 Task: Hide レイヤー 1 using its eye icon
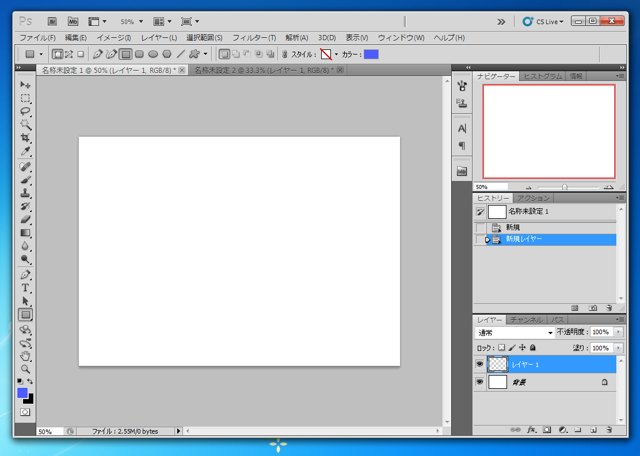(480, 365)
